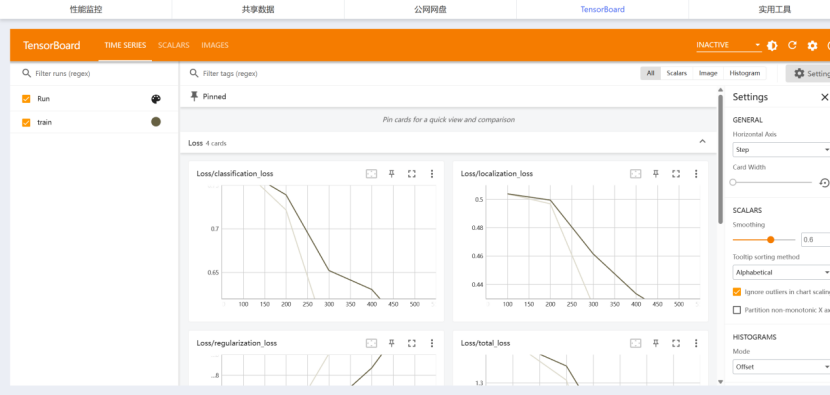The width and height of the screenshot is (830, 395).
Task: Fit domain for the localization_loss chart
Action: pyautogui.click(x=636, y=174)
